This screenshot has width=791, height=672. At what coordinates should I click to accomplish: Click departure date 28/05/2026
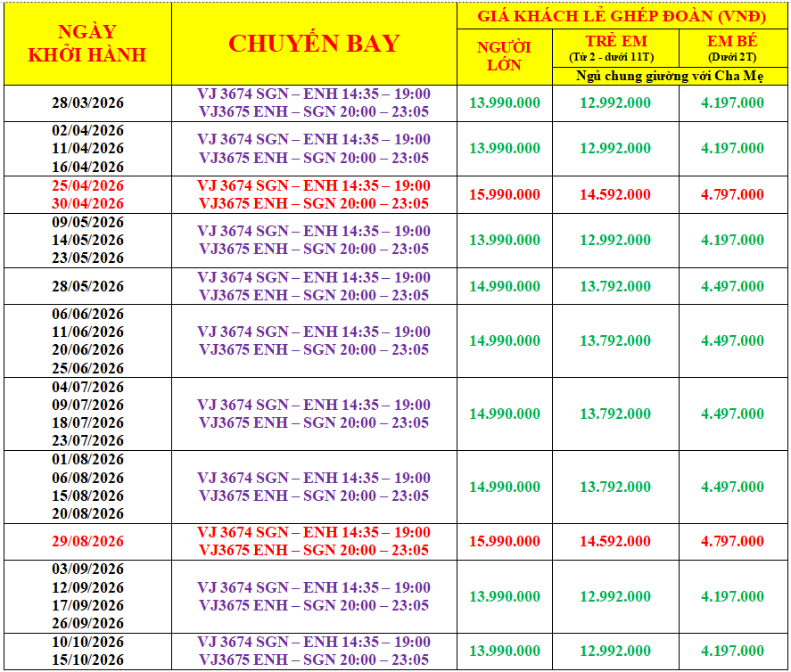(x=87, y=286)
